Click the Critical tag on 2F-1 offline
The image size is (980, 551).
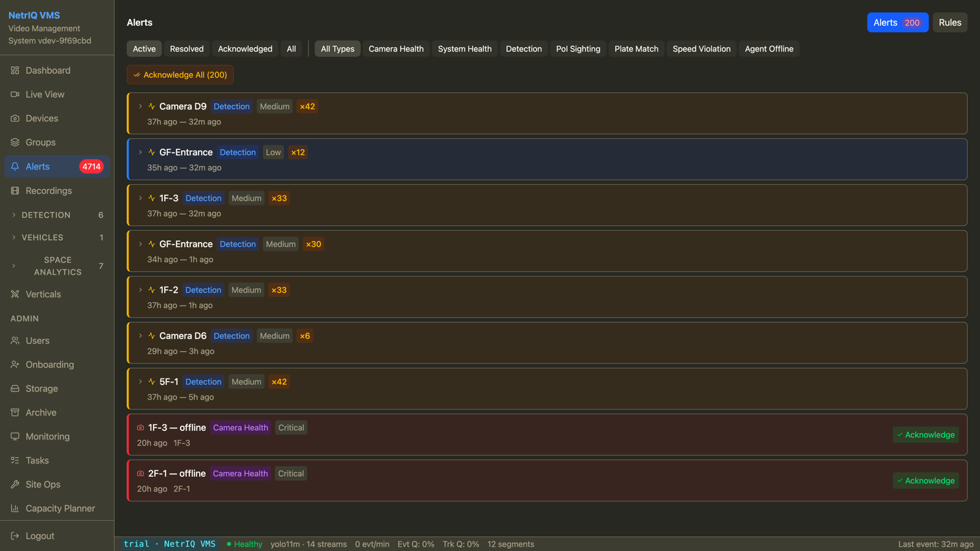pos(291,474)
